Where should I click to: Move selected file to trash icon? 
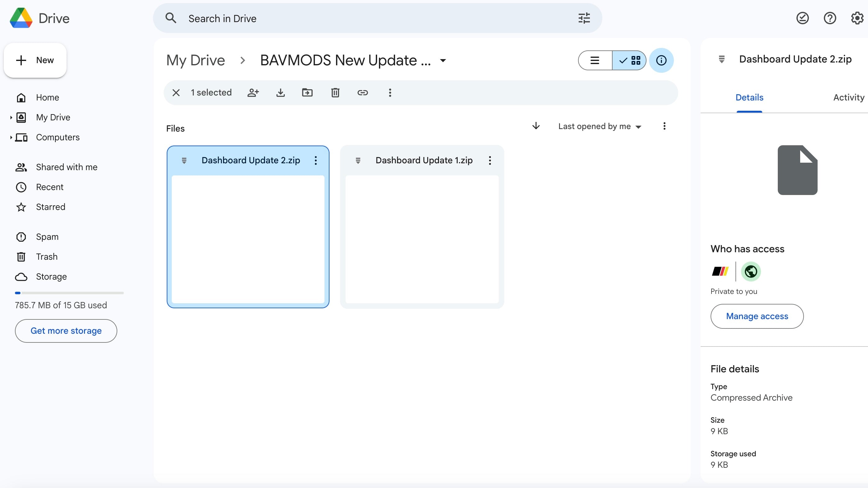(335, 93)
